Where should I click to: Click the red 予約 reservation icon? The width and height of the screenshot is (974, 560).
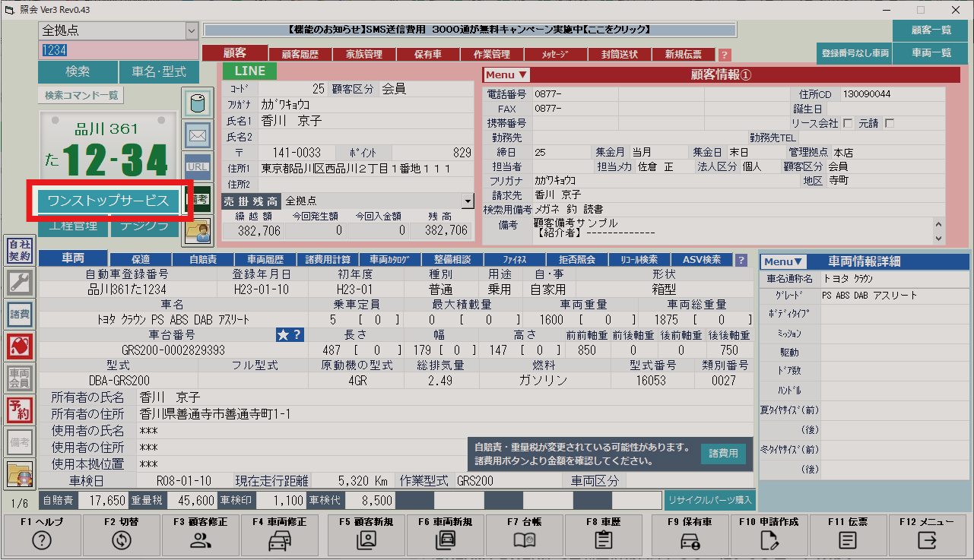point(19,410)
